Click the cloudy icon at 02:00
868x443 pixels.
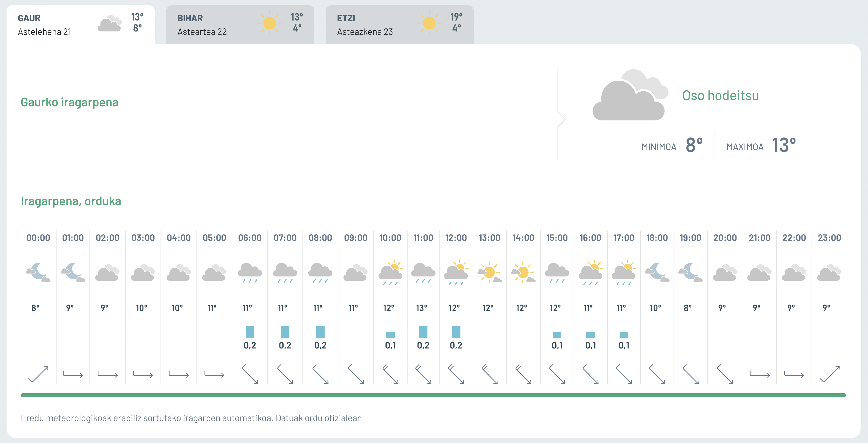pos(107,272)
